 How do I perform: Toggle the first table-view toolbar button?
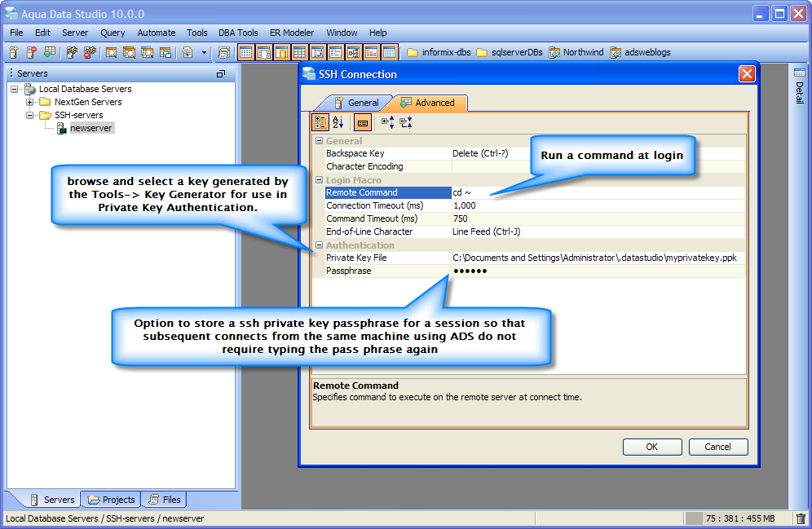coord(246,52)
